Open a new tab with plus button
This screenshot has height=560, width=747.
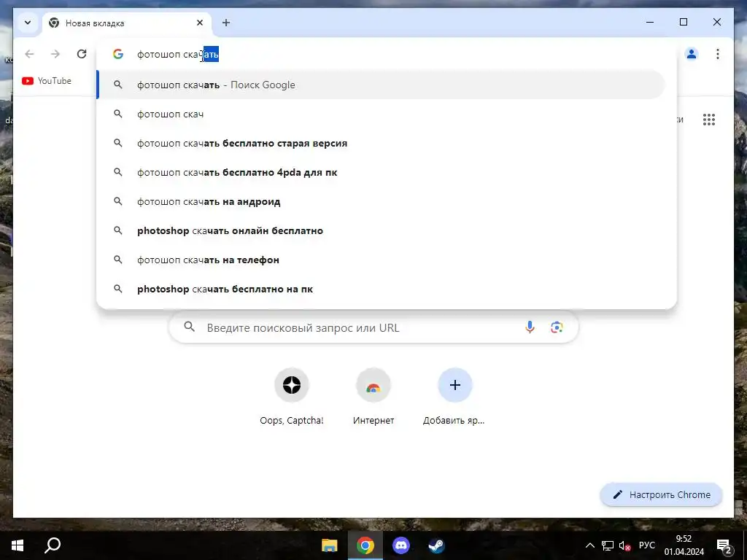tap(226, 23)
